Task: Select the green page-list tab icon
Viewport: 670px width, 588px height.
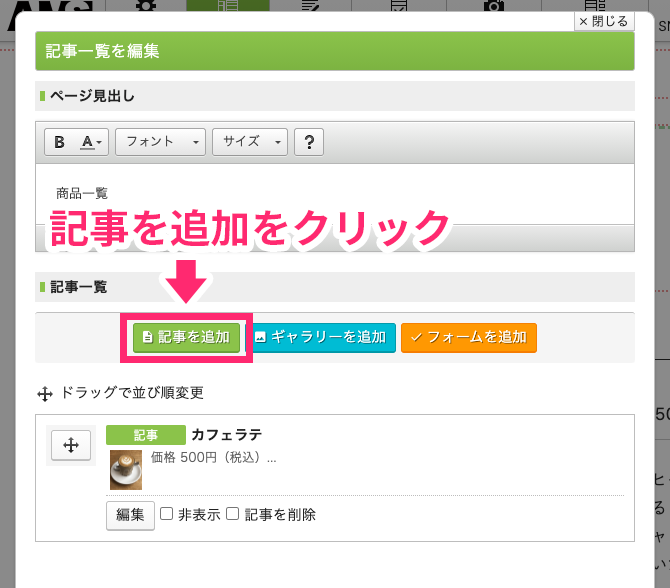Action: click(x=228, y=6)
